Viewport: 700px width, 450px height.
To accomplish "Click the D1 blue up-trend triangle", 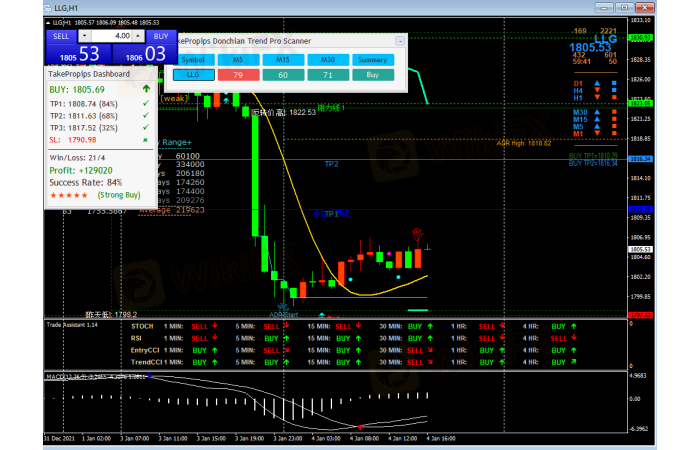I will 597,83.
